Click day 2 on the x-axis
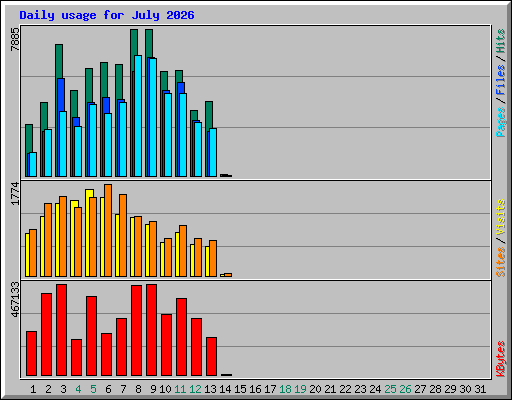 [48, 389]
